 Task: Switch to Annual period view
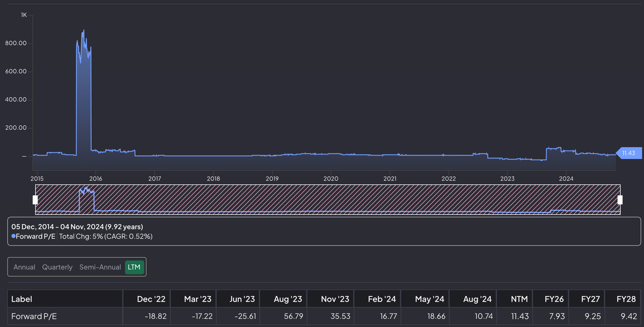(x=25, y=267)
